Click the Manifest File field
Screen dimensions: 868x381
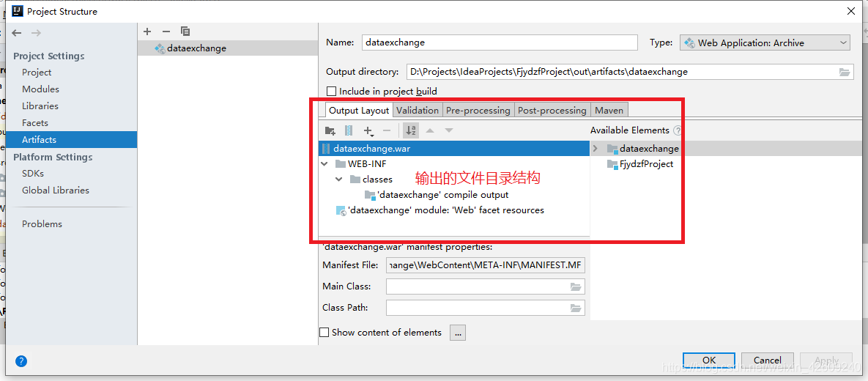point(486,265)
